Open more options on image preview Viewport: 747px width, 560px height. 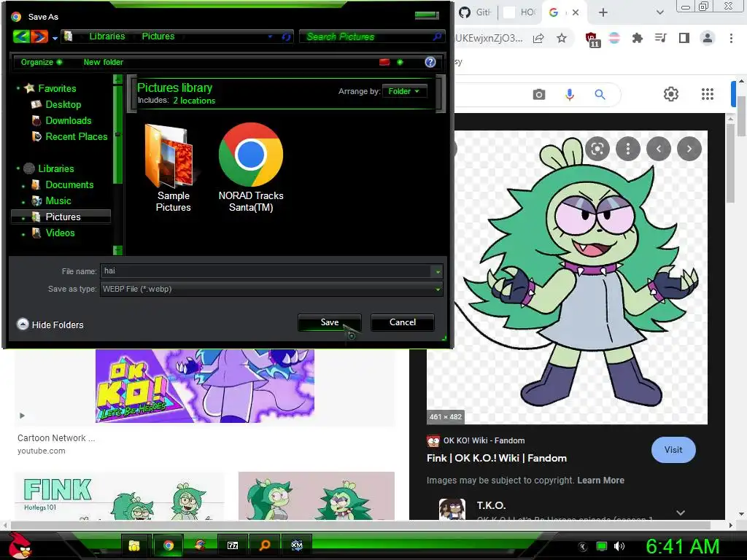coord(628,149)
